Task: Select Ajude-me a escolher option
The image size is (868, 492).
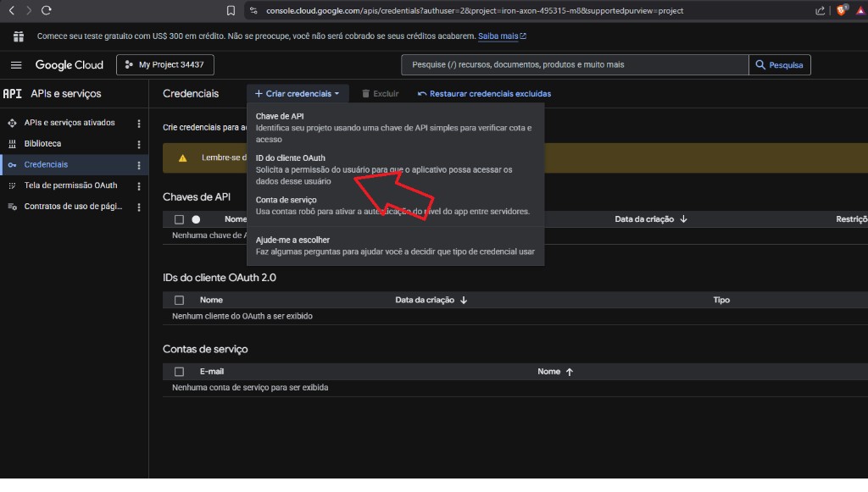Action: 395,246
